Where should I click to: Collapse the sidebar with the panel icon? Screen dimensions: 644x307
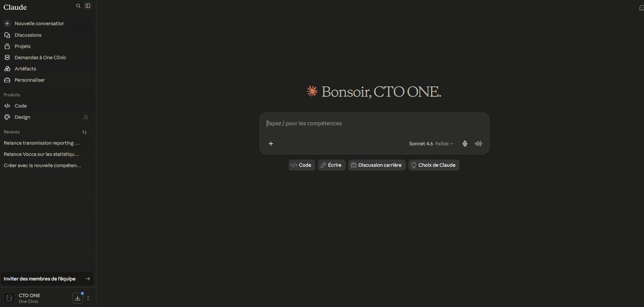coord(88,6)
